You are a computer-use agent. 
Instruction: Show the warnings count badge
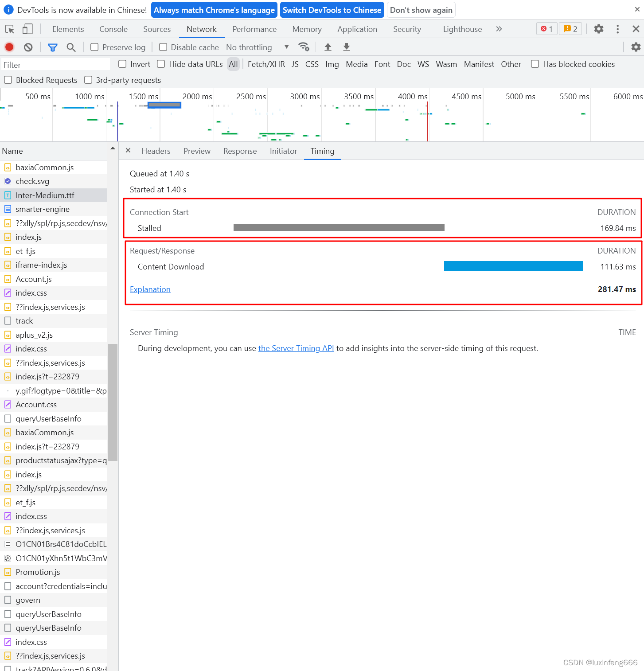570,29
